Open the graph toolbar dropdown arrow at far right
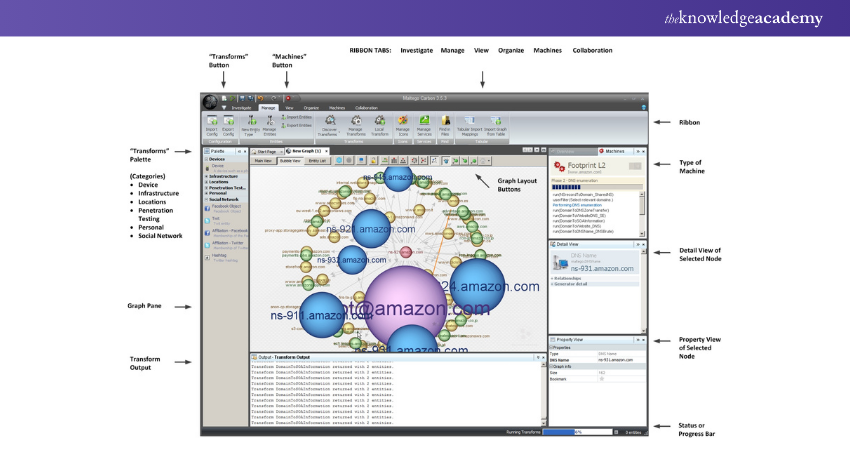This screenshot has width=850, height=450. 489,160
